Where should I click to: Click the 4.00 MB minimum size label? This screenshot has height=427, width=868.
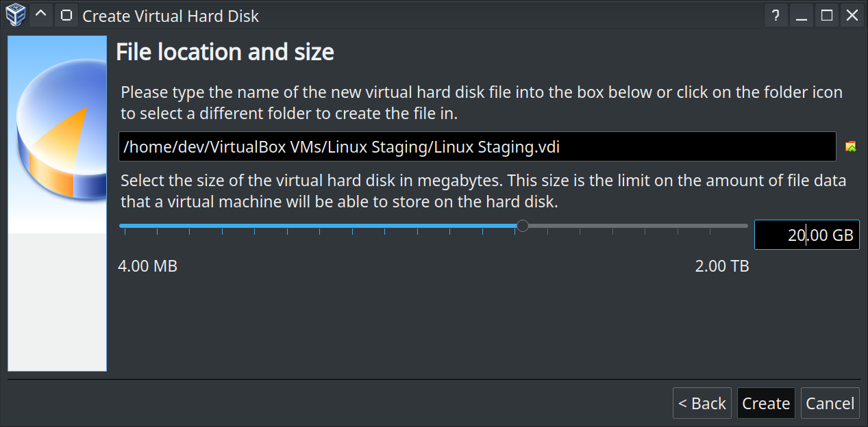pyautogui.click(x=147, y=266)
